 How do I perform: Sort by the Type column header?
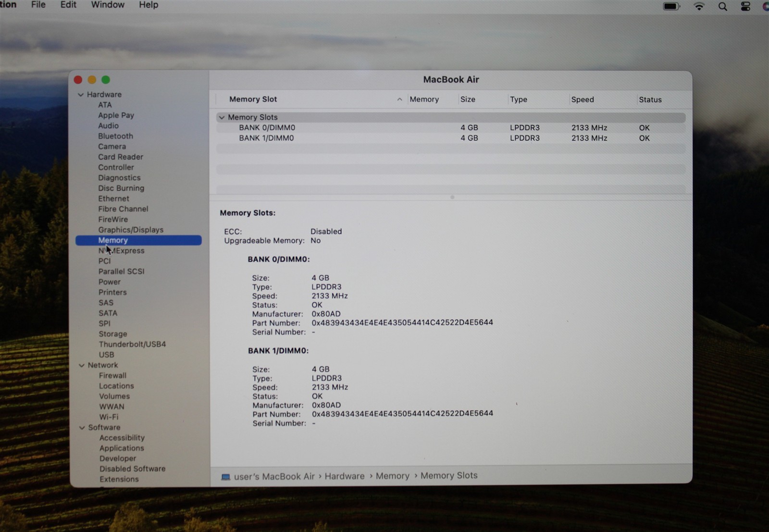tap(519, 99)
